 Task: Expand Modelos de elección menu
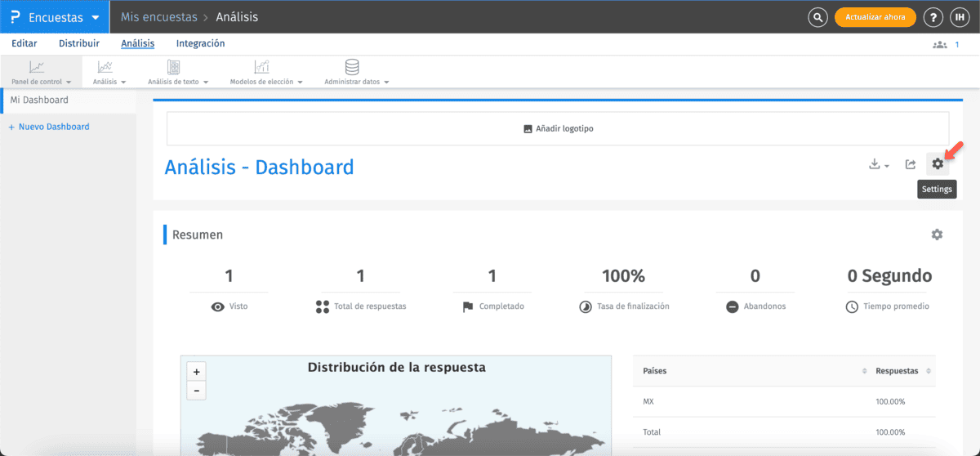pyautogui.click(x=266, y=72)
